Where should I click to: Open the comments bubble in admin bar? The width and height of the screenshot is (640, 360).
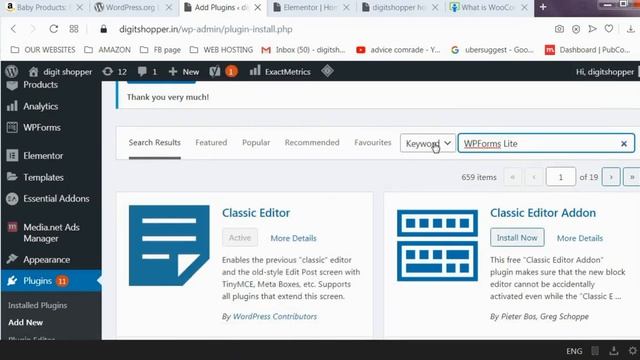(x=147, y=72)
